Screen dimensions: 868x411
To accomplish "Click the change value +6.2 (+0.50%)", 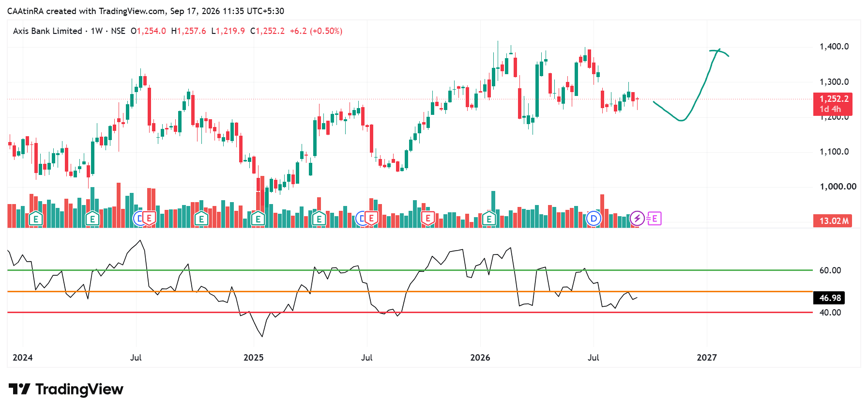I will click(316, 31).
